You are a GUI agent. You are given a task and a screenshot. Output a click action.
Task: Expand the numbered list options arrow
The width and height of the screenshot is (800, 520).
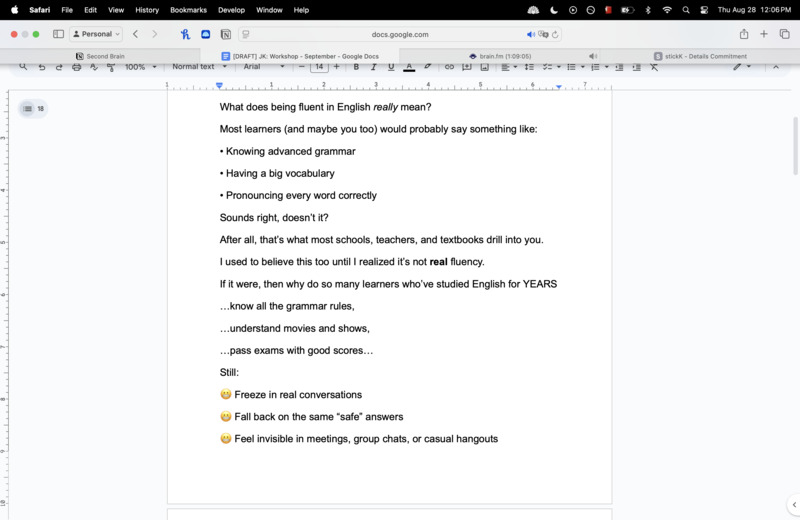[607, 67]
